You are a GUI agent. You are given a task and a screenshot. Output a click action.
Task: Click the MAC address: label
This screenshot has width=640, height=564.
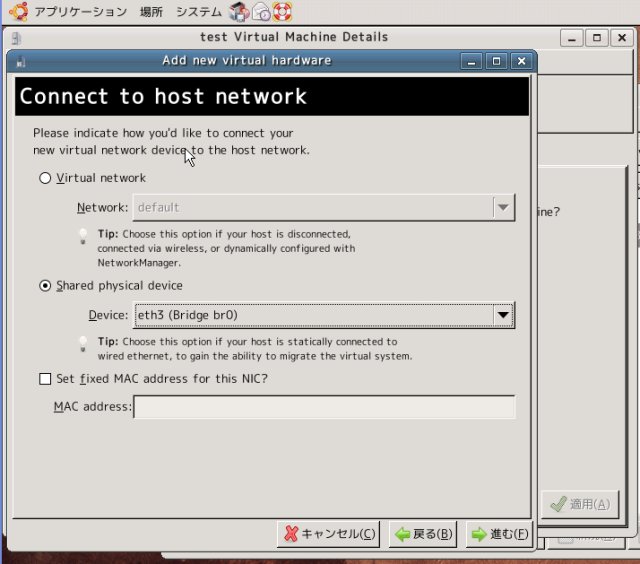pyautogui.click(x=93, y=407)
